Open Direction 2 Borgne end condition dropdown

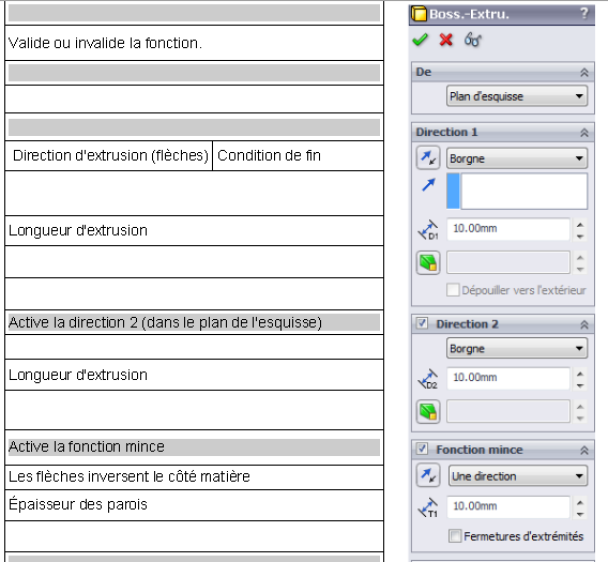tap(517, 348)
